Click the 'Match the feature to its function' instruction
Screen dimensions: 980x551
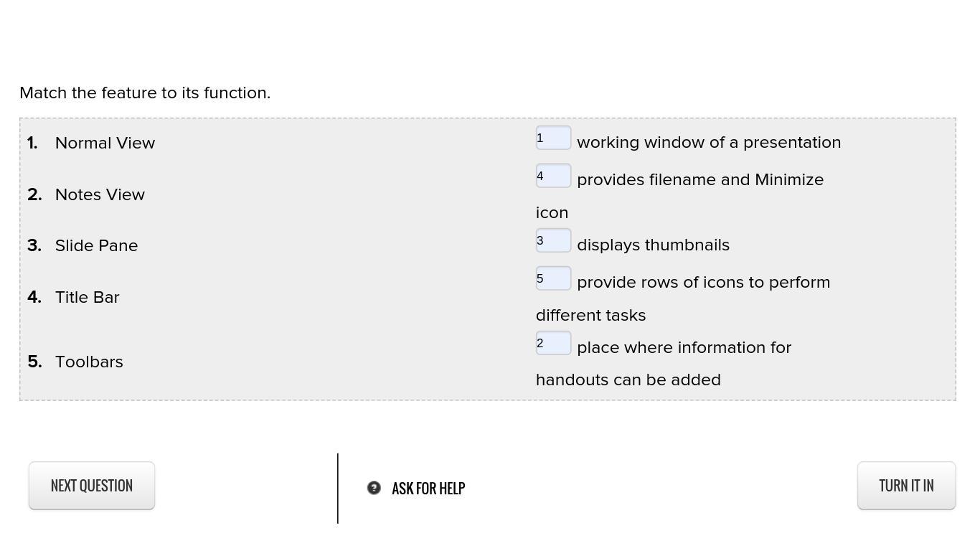[x=145, y=93]
